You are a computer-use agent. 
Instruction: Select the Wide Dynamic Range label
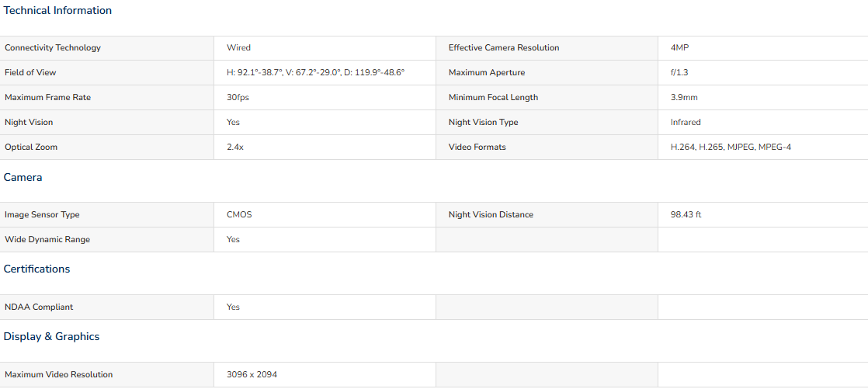(47, 240)
